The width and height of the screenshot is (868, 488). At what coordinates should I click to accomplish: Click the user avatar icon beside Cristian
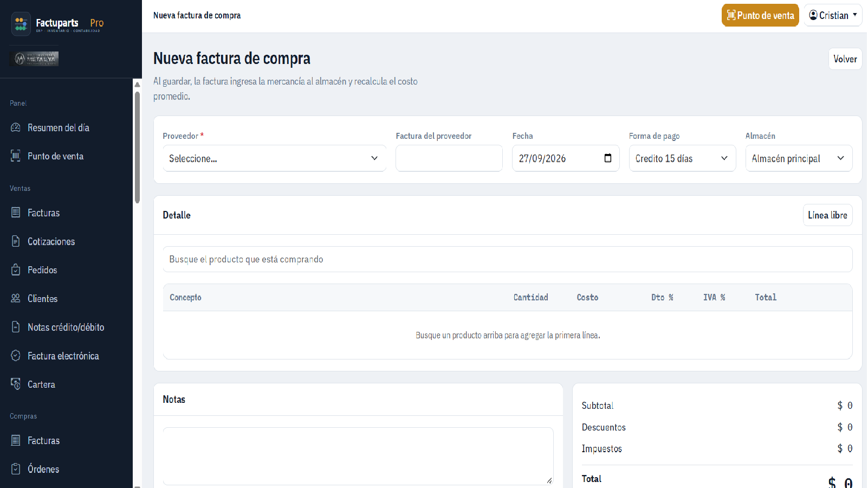tap(813, 15)
